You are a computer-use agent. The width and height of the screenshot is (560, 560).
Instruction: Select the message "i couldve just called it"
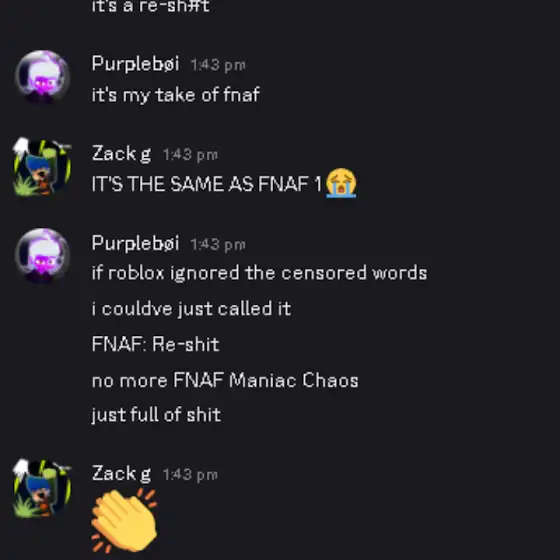[191, 309]
